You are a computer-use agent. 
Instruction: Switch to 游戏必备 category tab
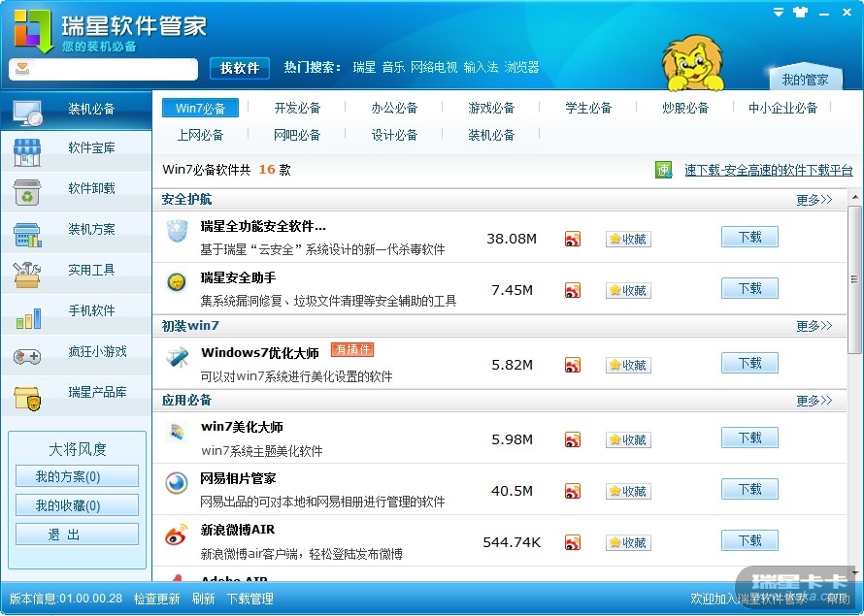pos(491,108)
